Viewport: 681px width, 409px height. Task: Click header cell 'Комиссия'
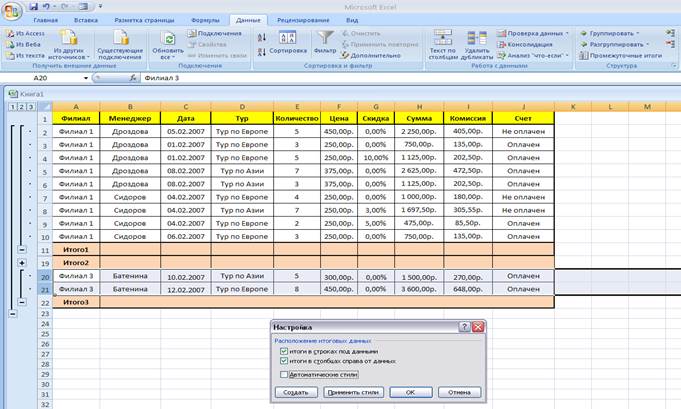[x=468, y=118]
